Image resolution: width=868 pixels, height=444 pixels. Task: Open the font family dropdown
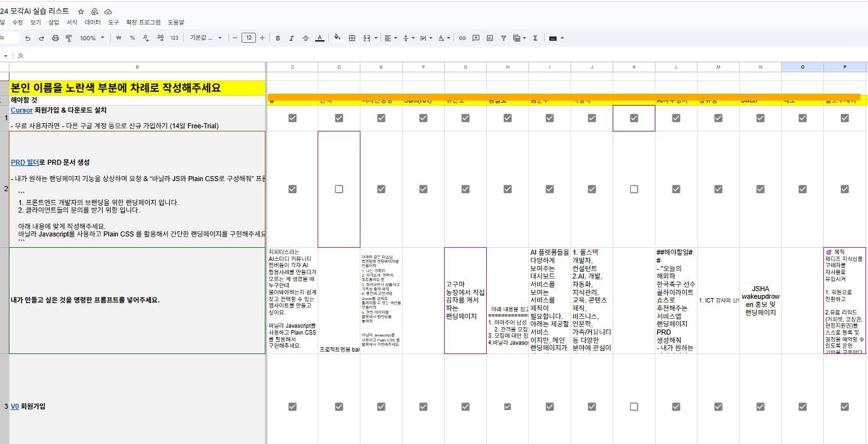coord(206,38)
